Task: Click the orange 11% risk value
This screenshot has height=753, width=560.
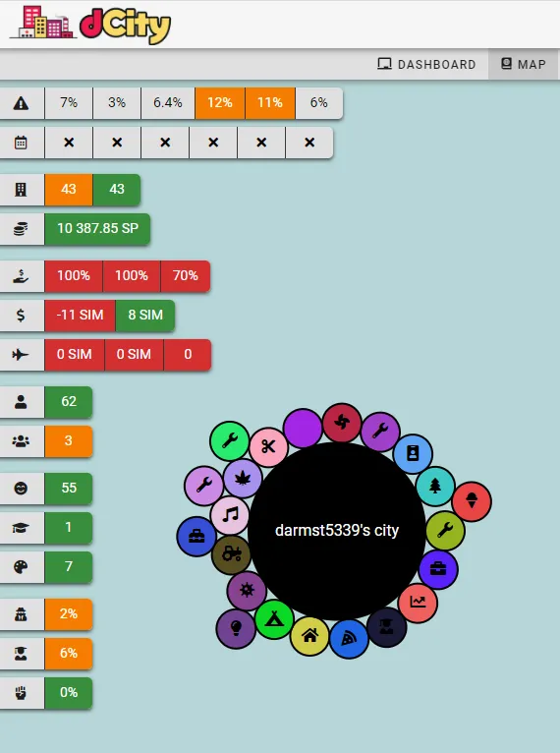Action: [270, 103]
